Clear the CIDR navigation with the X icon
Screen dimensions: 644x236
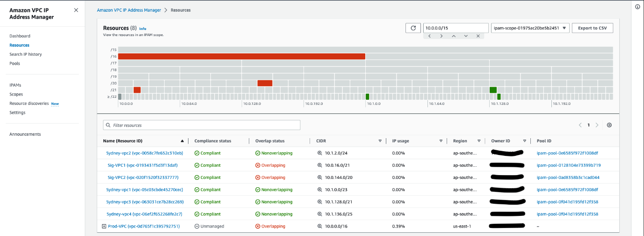[478, 36]
